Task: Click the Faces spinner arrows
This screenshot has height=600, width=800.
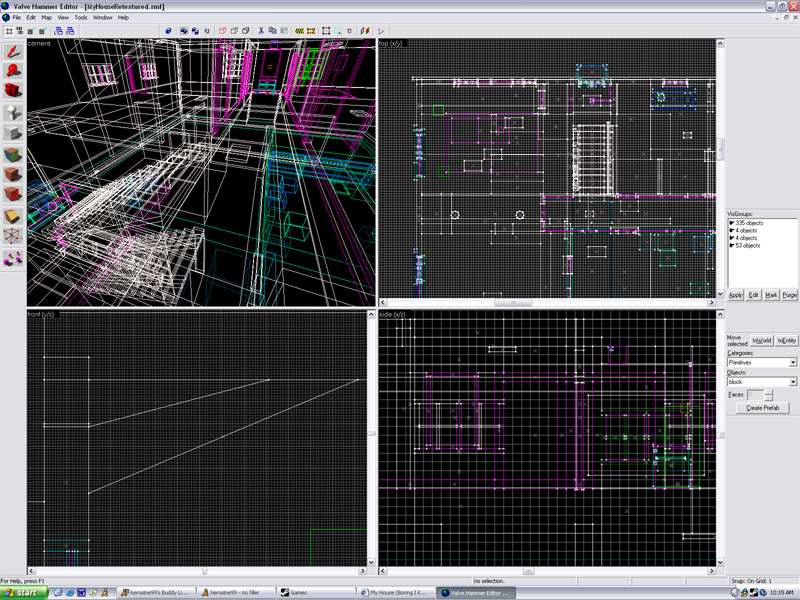Action: click(x=769, y=395)
